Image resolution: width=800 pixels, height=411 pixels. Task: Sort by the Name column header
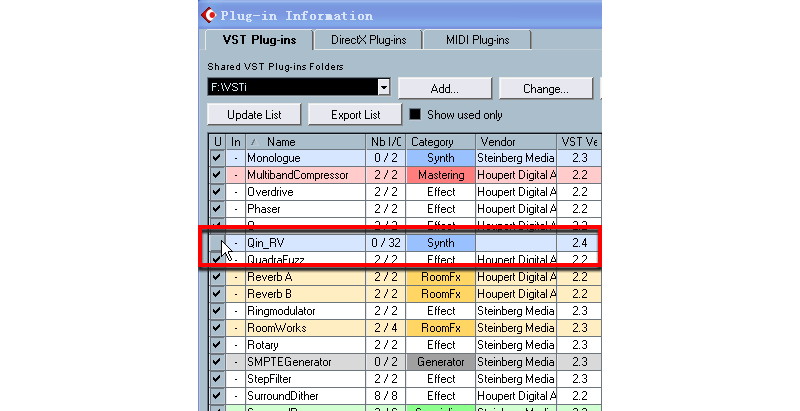point(305,142)
